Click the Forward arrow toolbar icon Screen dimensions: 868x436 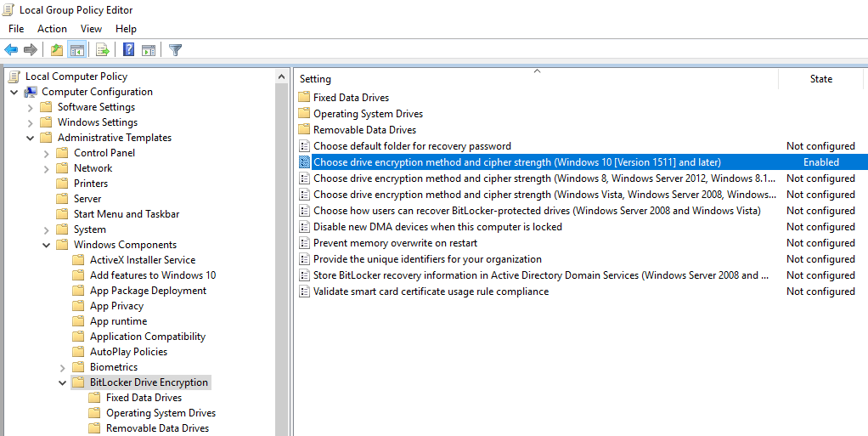31,50
